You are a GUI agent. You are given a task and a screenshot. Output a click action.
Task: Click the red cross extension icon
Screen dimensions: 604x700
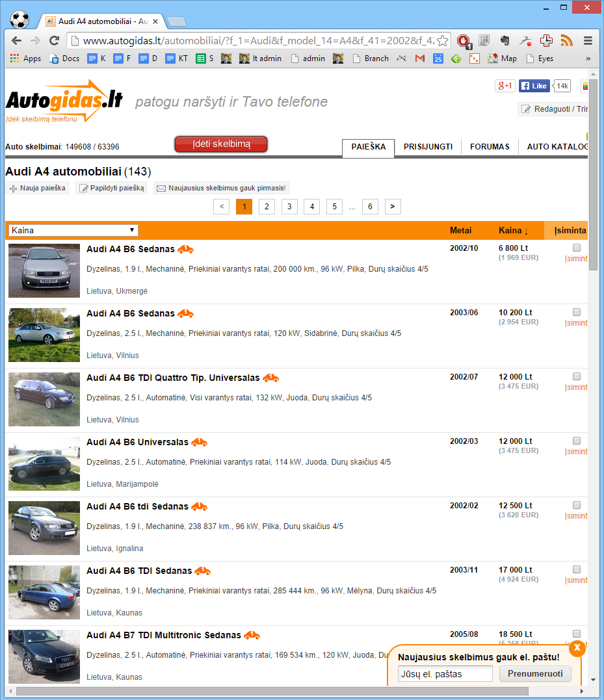pyautogui.click(x=546, y=41)
